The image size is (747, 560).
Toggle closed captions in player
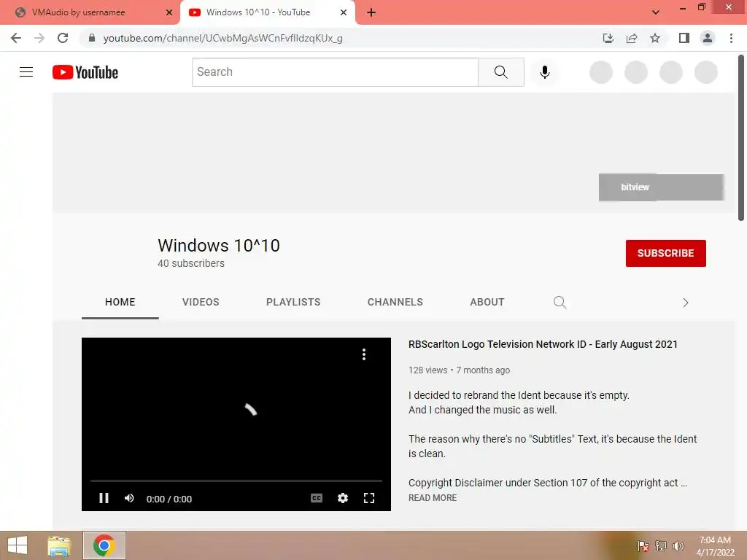(x=317, y=498)
